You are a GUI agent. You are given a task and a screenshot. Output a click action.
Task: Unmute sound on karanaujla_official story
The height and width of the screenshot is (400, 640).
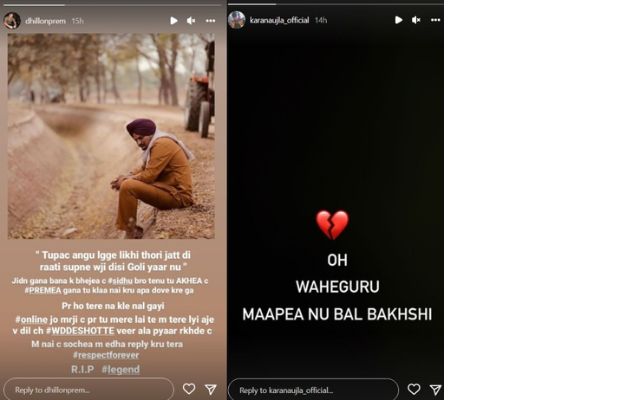pyautogui.click(x=416, y=20)
